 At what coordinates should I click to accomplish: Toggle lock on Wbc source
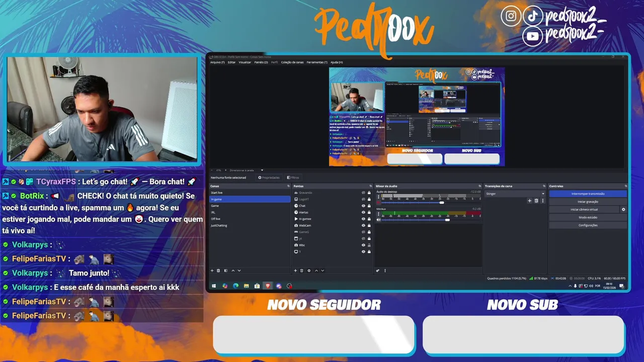point(369,245)
